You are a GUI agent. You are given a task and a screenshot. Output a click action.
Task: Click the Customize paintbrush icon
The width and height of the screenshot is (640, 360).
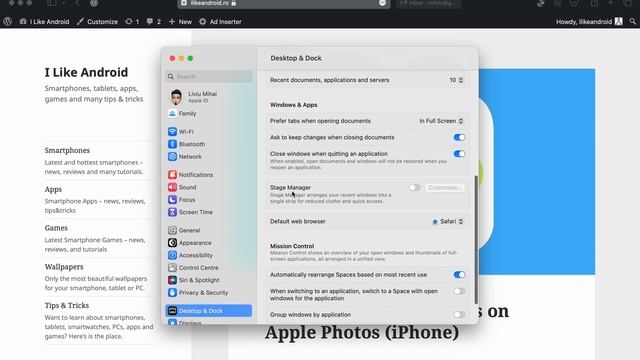[x=80, y=22]
